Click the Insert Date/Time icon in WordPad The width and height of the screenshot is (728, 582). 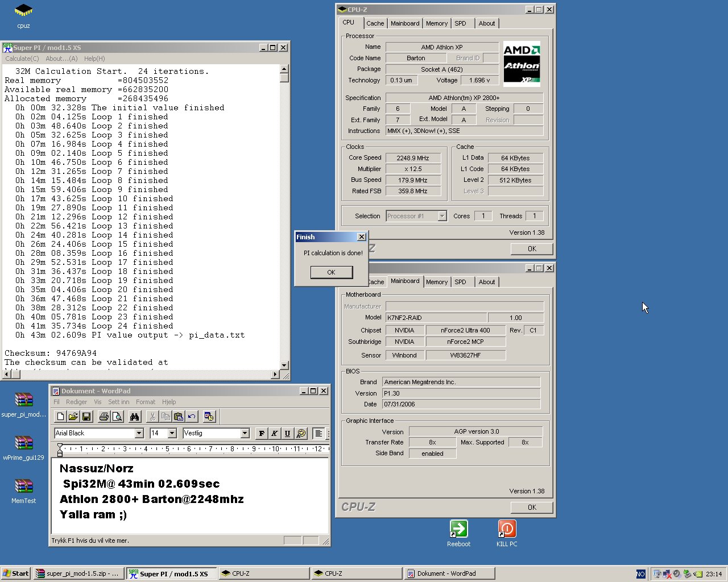tap(209, 417)
